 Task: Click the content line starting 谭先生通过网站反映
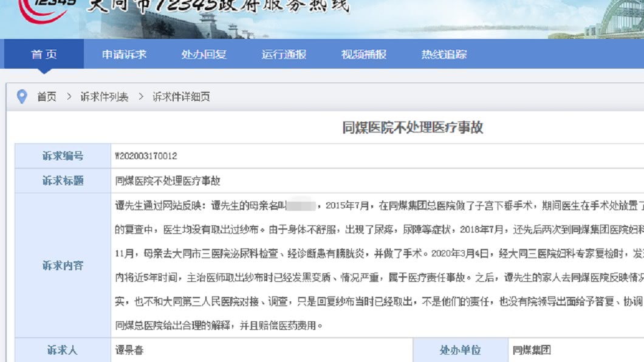(x=380, y=206)
